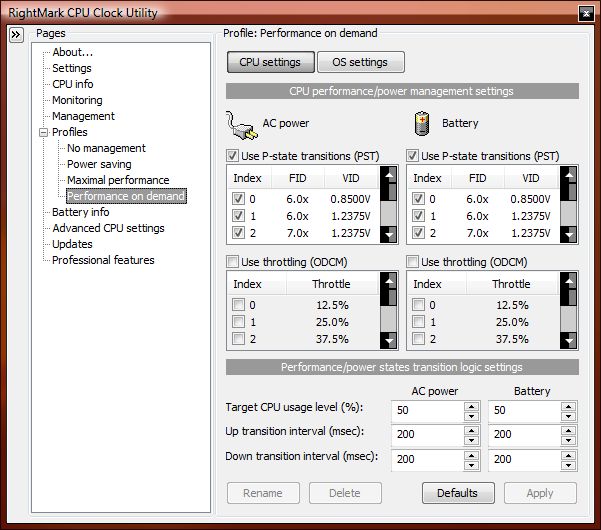The image size is (601, 530).
Task: Decrease Battery Down transition interval
Action: (568, 465)
